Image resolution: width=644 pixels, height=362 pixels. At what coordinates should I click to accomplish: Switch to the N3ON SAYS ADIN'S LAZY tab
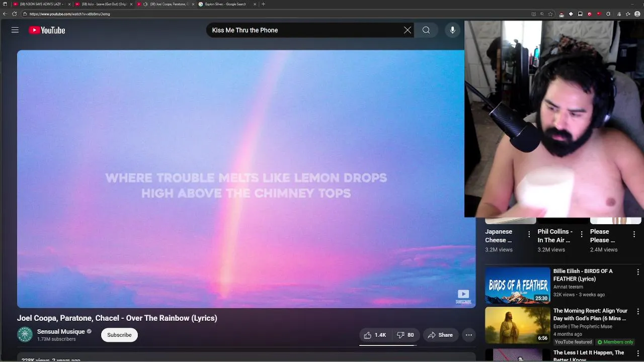pyautogui.click(x=39, y=4)
